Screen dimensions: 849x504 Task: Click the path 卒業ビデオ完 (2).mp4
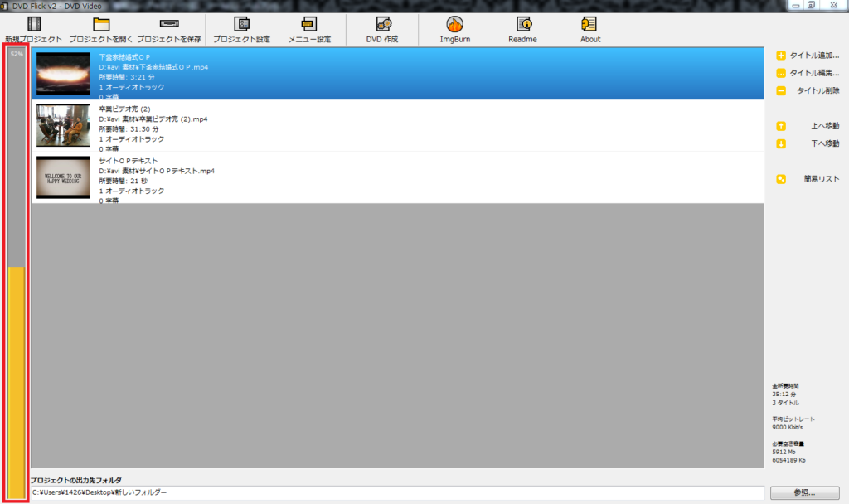tap(153, 119)
